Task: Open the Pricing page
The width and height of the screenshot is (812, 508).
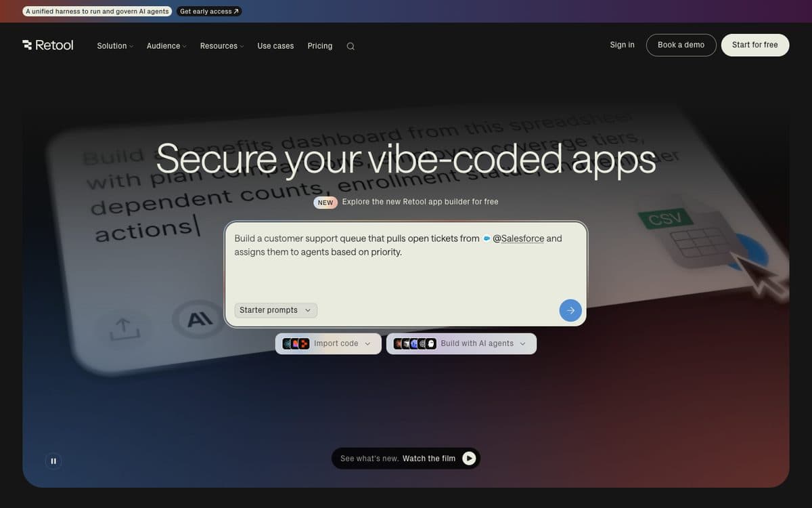Action: [x=320, y=46]
